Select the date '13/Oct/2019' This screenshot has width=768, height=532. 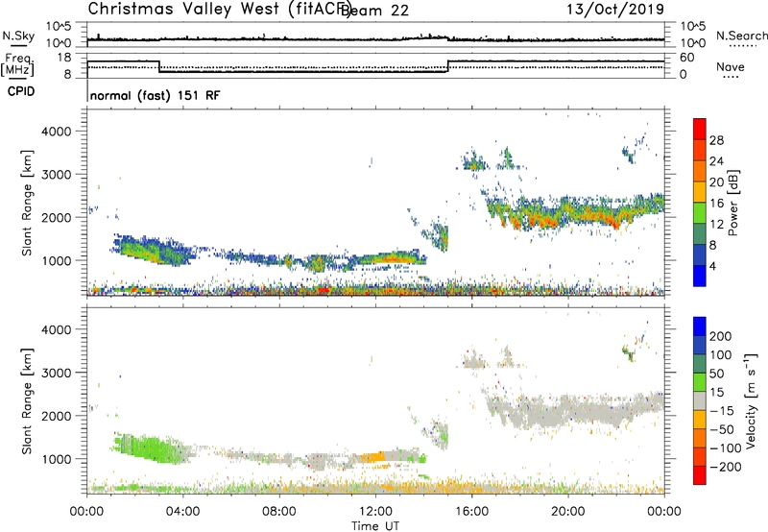click(x=615, y=9)
